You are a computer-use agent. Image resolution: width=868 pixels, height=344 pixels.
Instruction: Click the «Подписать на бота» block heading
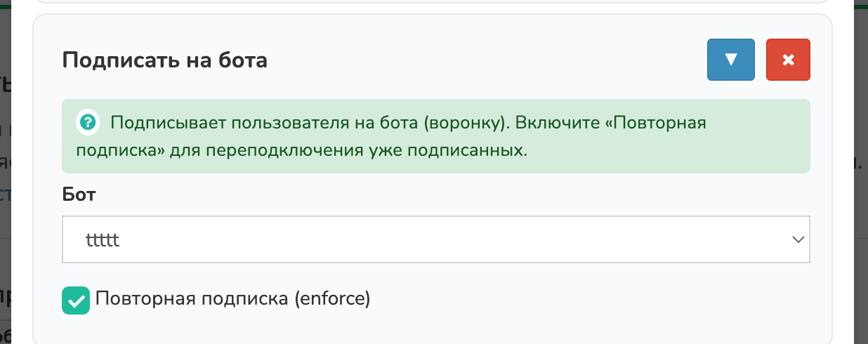click(164, 60)
